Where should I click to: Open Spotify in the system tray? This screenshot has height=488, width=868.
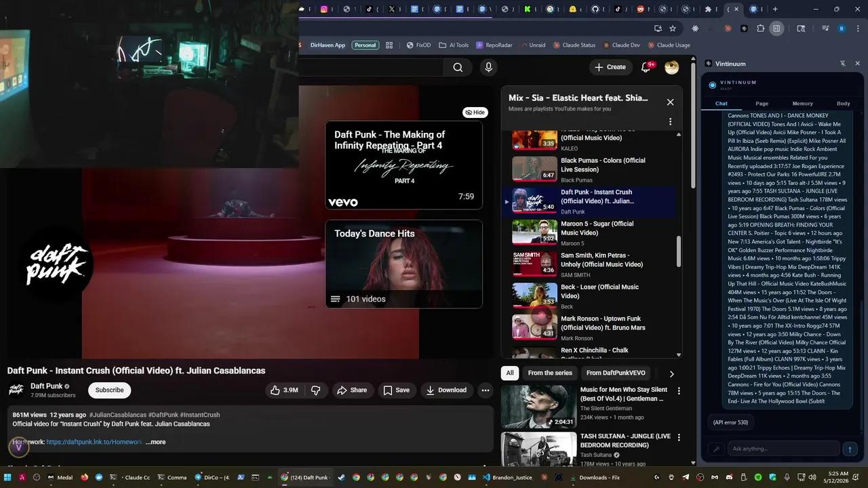(x=758, y=477)
